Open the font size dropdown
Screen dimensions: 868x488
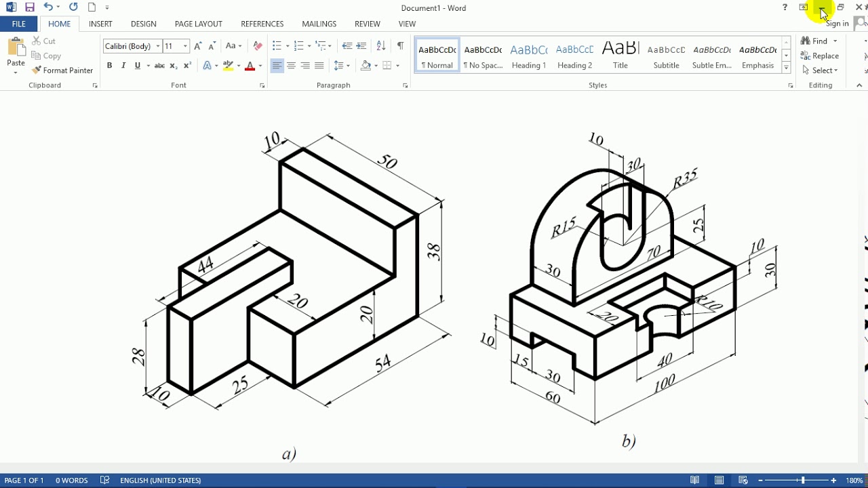click(185, 46)
